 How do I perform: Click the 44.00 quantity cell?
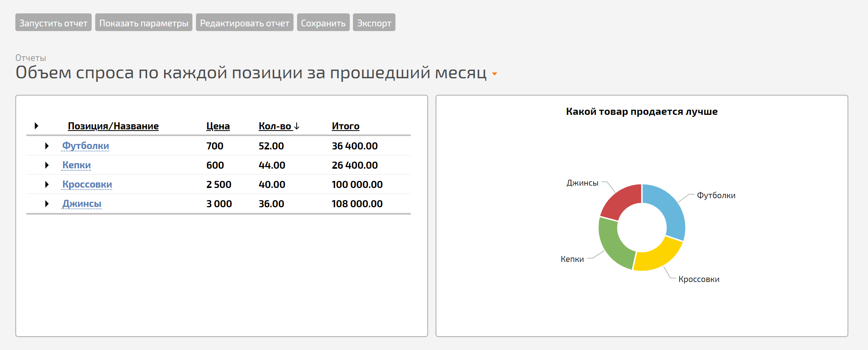272,165
